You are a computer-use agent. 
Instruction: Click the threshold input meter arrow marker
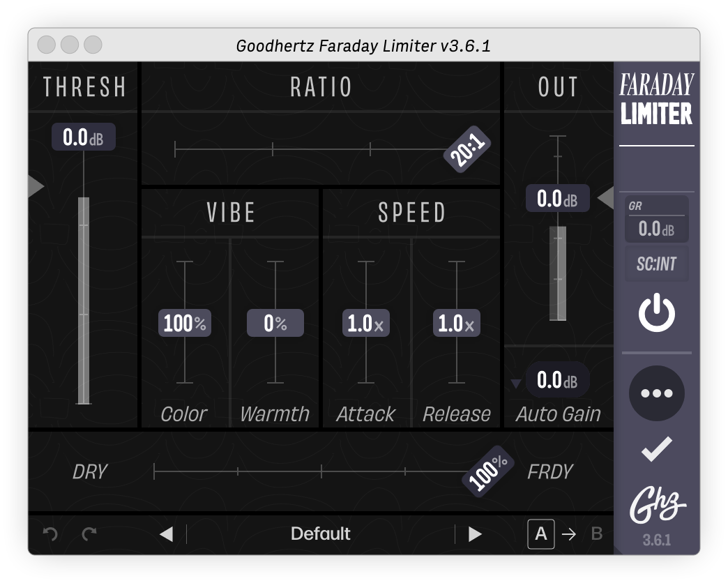click(36, 186)
